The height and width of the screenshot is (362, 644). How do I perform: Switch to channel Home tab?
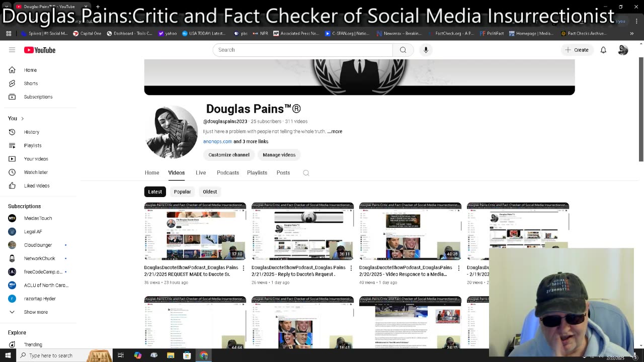[152, 172]
